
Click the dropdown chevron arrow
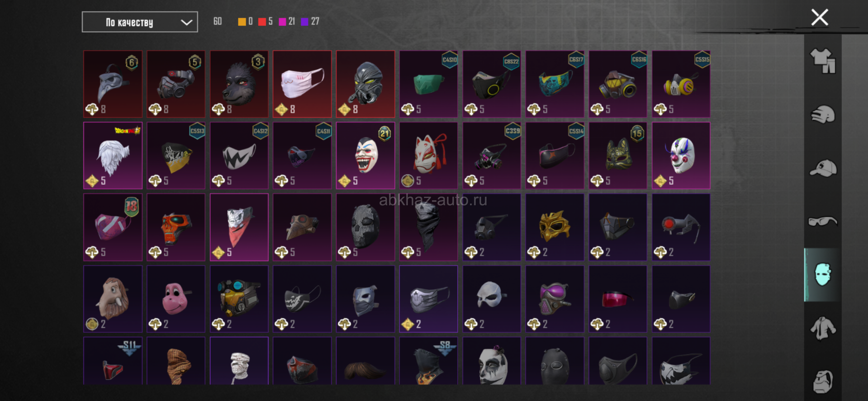186,22
